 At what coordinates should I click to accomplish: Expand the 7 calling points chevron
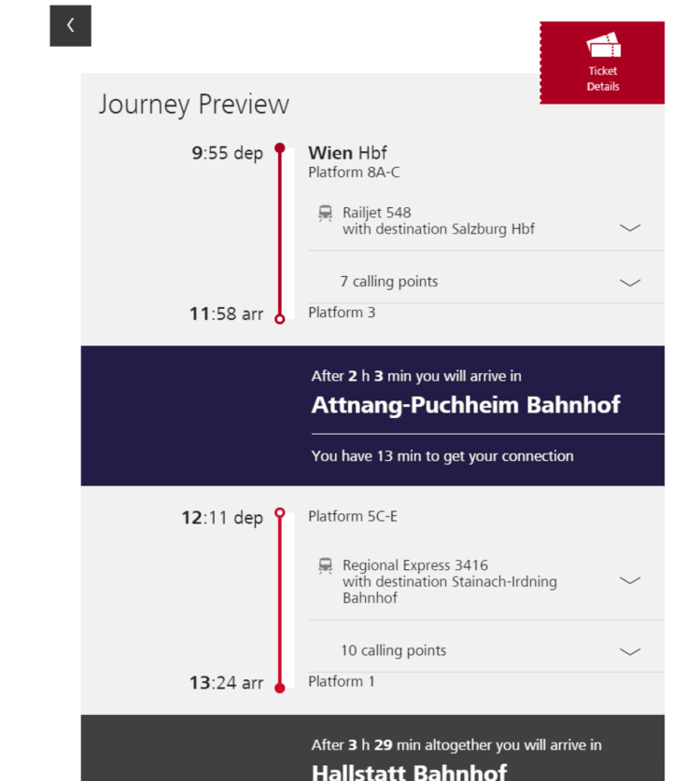(x=630, y=283)
